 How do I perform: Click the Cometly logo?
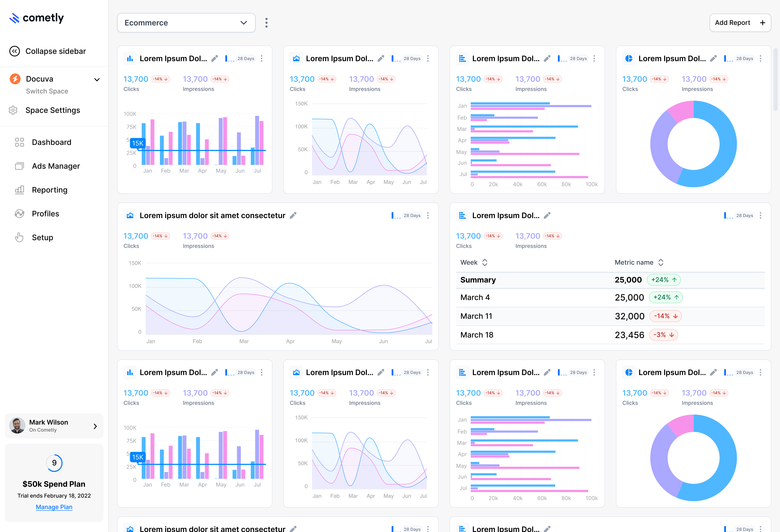(36, 18)
